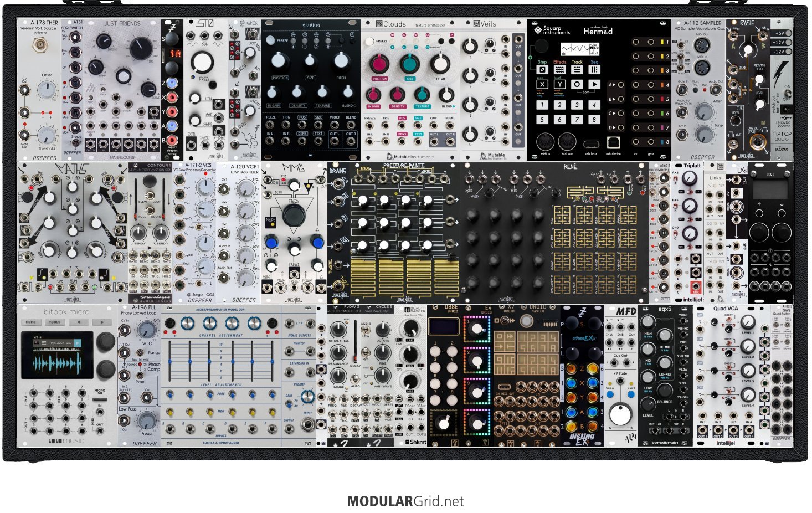
Task: Click the Offset knob on A-178 THER
Action: coord(47,90)
